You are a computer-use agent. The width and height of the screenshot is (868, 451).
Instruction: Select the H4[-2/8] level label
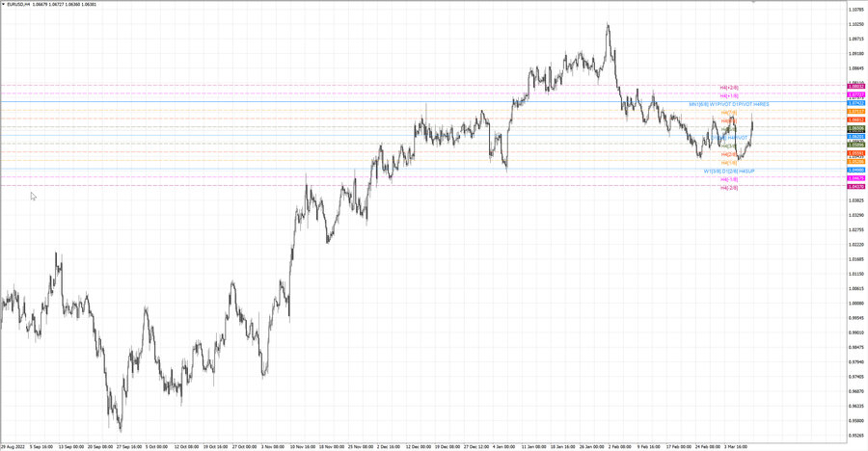point(728,188)
